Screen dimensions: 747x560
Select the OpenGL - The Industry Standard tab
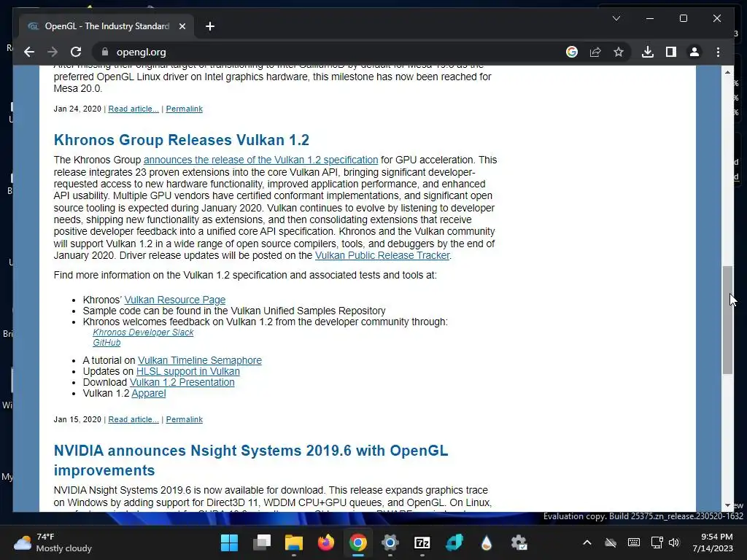point(107,26)
